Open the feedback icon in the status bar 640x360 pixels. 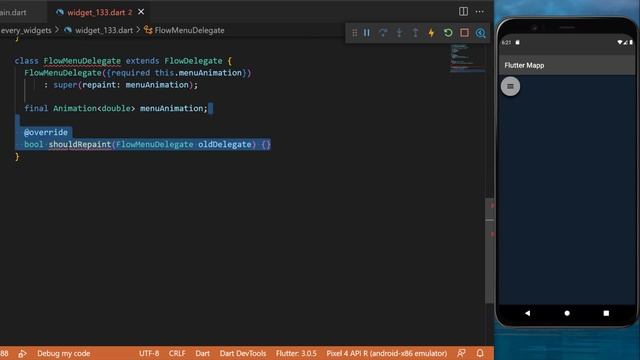tap(461, 353)
